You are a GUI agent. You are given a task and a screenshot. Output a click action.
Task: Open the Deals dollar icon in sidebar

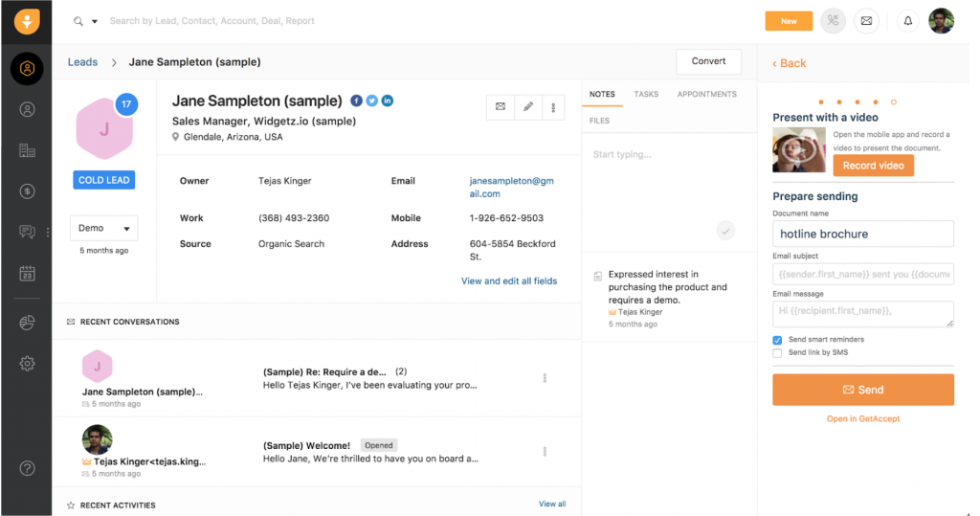[x=27, y=191]
